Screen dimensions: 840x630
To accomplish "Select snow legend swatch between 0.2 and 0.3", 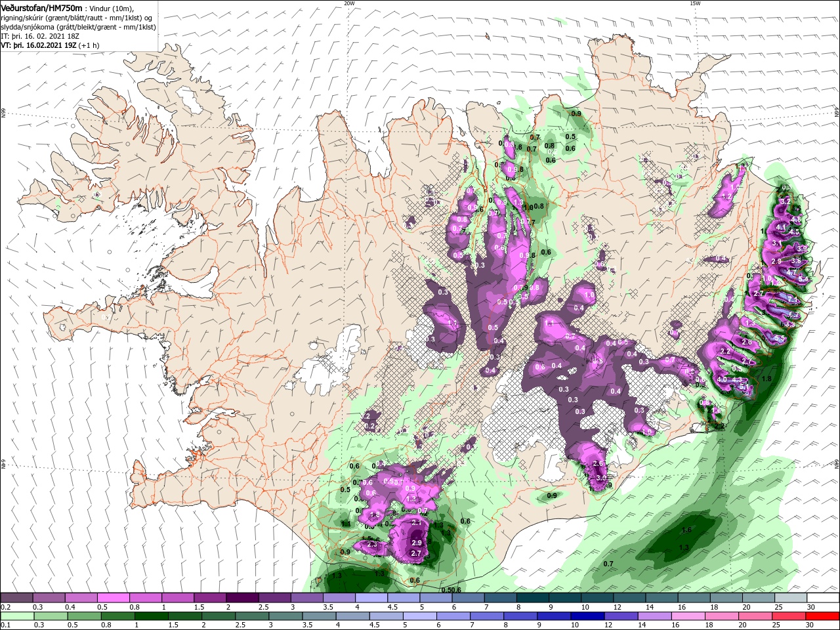I will (16, 598).
